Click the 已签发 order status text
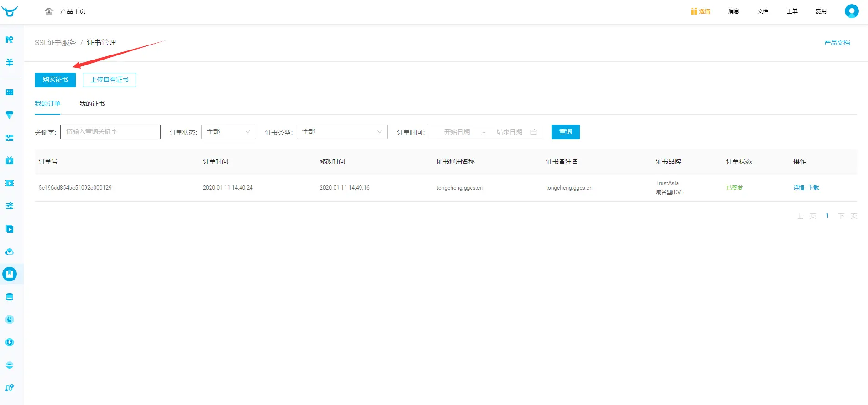Screen dimensions: 868x405 pos(734,188)
